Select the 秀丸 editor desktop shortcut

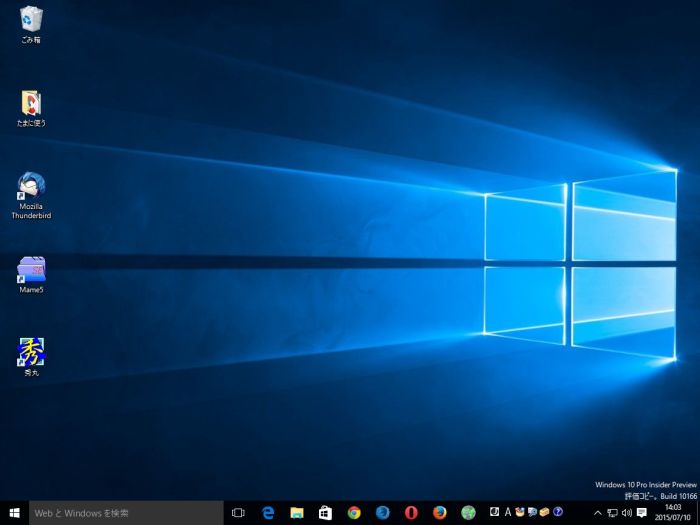pos(31,353)
